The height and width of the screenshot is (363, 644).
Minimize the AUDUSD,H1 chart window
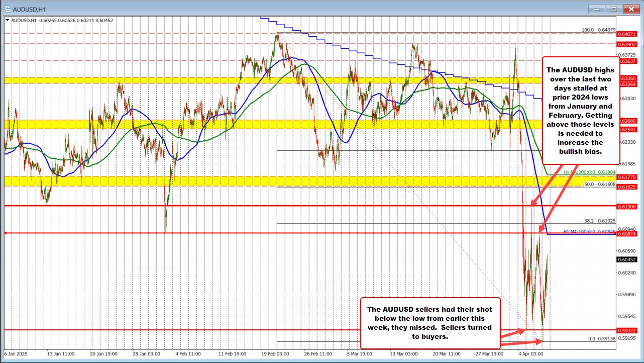(x=597, y=9)
